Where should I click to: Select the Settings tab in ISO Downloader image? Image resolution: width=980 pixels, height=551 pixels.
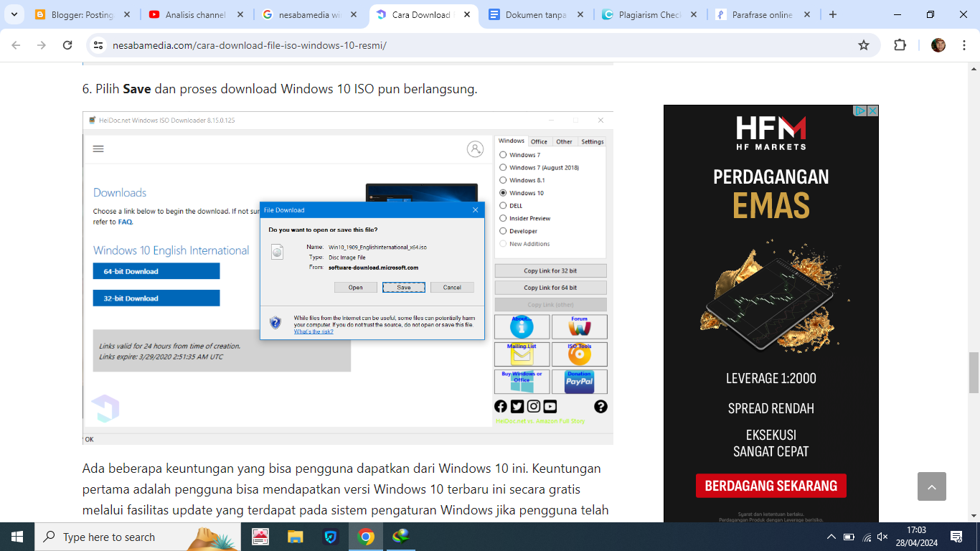[x=593, y=141]
